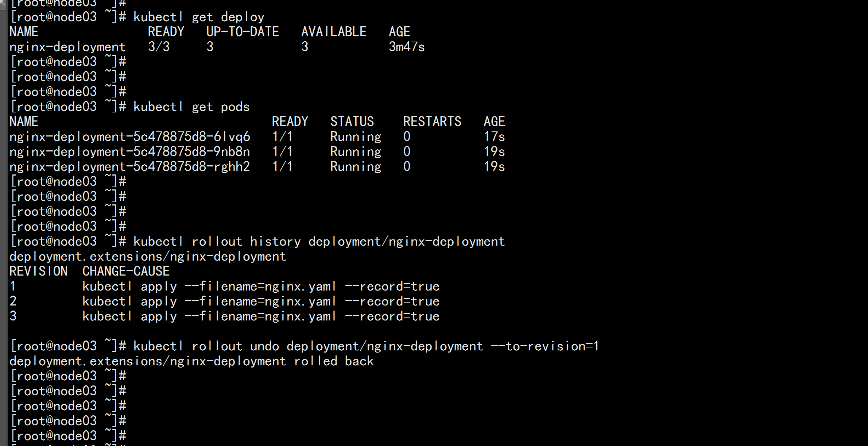Select pod name 'nginx-deployment-5c478875d8-9nb8n'
The height and width of the screenshot is (446, 868).
[130, 152]
